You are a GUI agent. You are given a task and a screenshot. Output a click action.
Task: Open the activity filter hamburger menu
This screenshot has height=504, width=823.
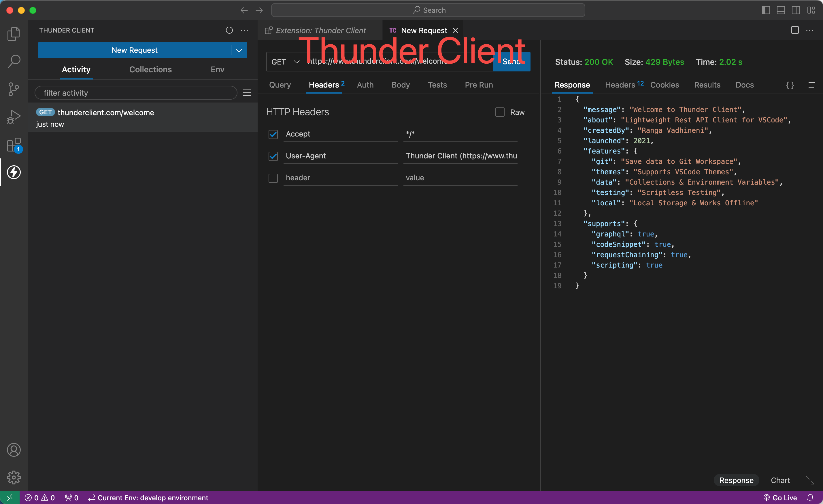click(247, 93)
